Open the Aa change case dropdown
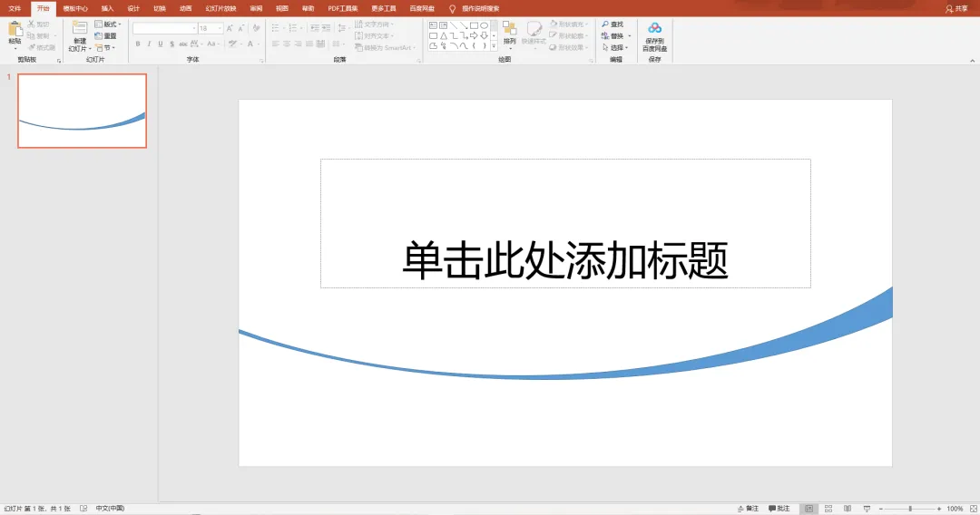The height and width of the screenshot is (515, 980). 212,44
